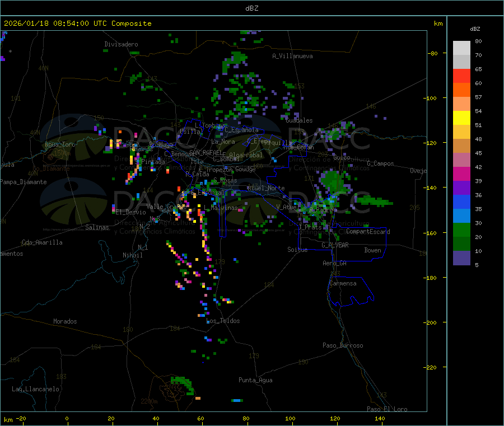Click the UTC Composite timestamp text
This screenshot has width=504, height=426.
(77, 24)
